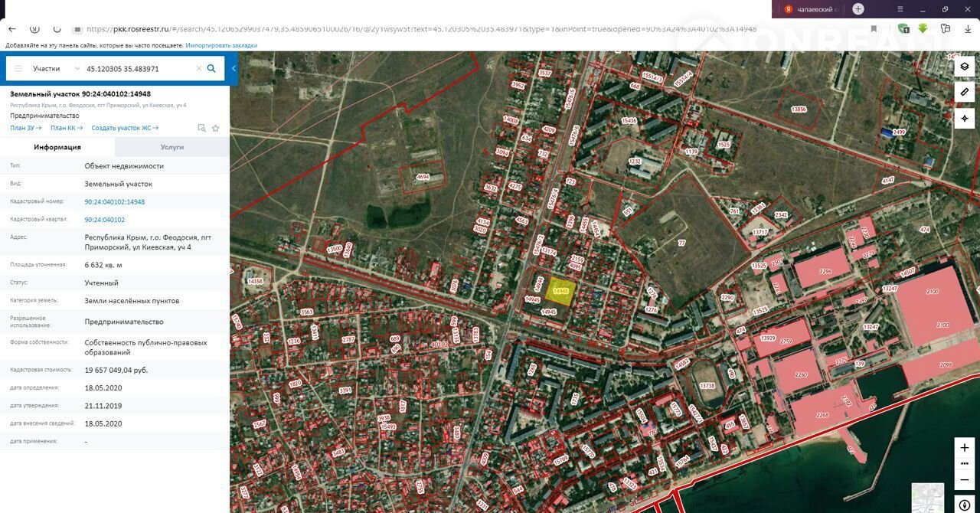The width and height of the screenshot is (980, 513).
Task: Select the Информация tab
Action: [57, 147]
